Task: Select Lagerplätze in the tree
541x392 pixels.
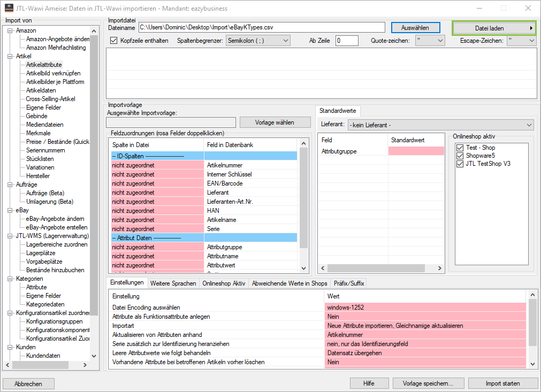Action: (x=40, y=253)
